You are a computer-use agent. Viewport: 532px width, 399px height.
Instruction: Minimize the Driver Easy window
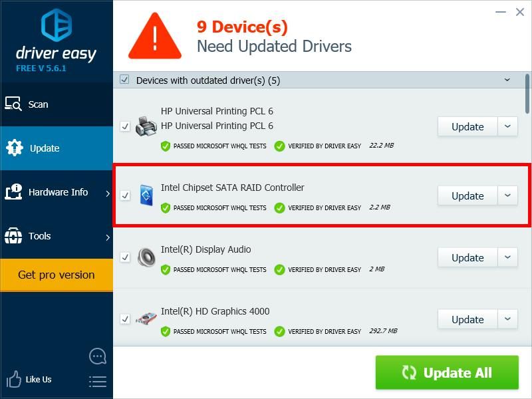[x=501, y=12]
